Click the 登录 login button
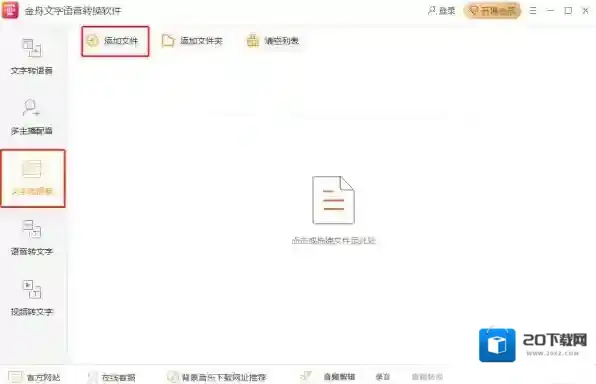Image resolution: width=596 pixels, height=384 pixels. [x=441, y=11]
